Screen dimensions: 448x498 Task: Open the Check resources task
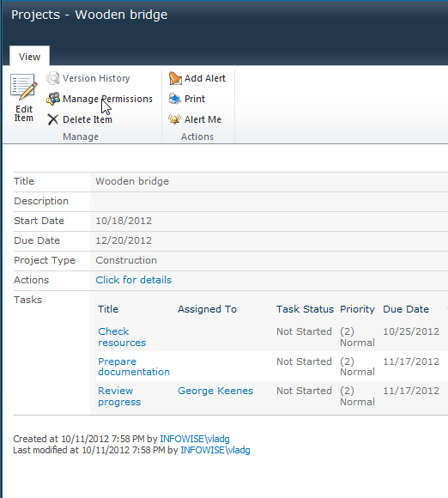click(122, 337)
